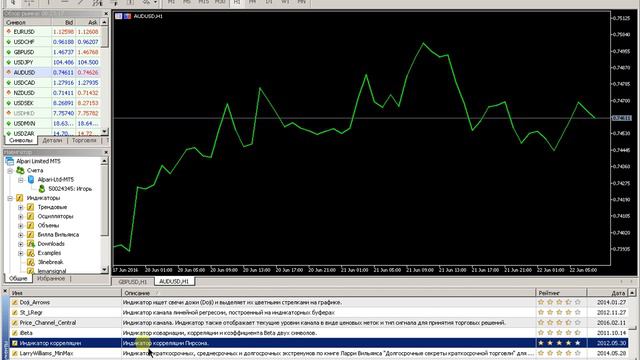Select the Индикатор корреляции table row

click(x=319, y=343)
